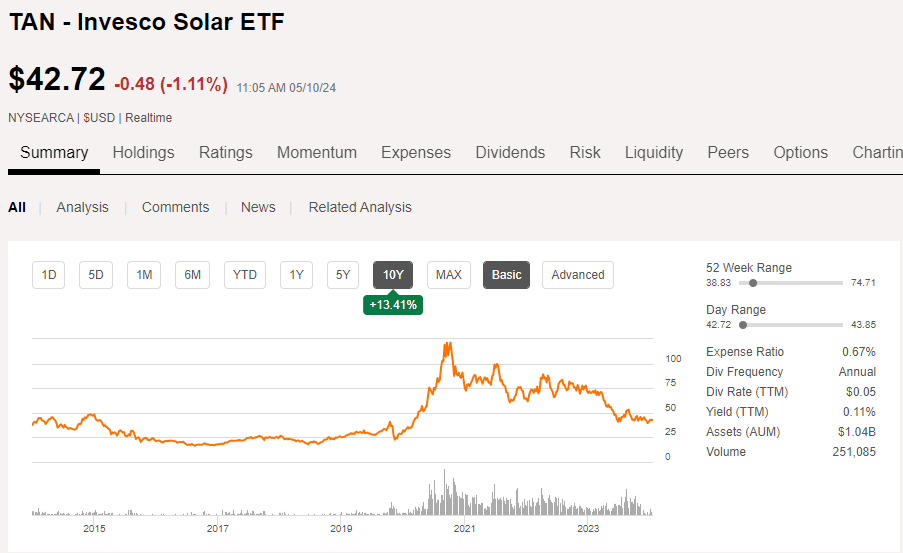Screen dimensions: 903x553
Task: Select the Options tab
Action: coord(800,152)
